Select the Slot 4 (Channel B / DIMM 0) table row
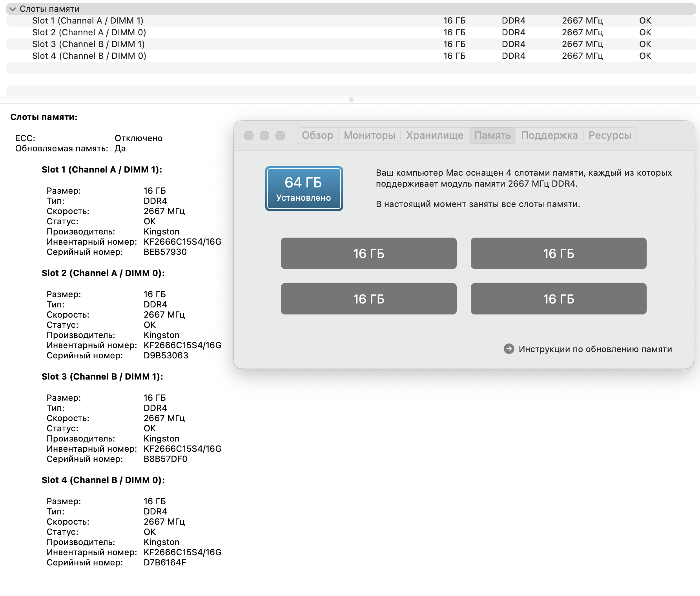The height and width of the screenshot is (596, 700). coord(351,56)
